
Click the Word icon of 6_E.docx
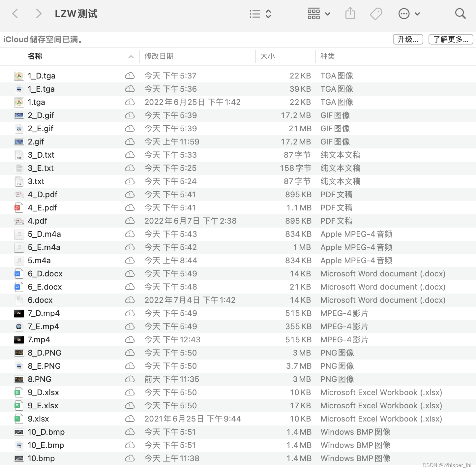point(19,287)
